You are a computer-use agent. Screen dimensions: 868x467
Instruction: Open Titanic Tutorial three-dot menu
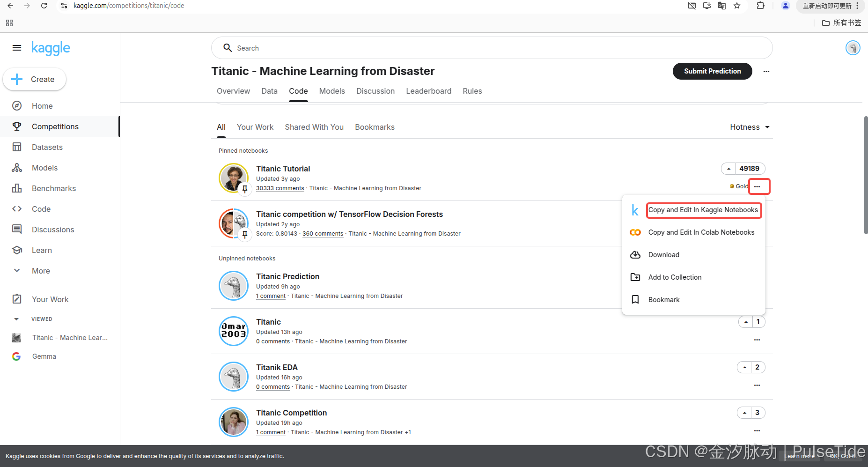[x=757, y=186]
